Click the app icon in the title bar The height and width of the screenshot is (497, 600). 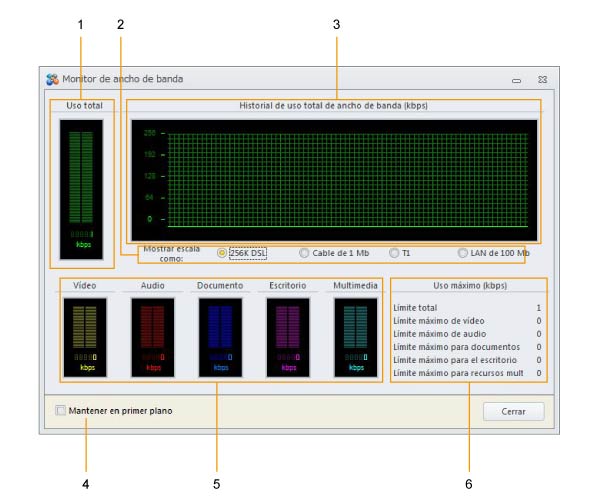(52, 79)
